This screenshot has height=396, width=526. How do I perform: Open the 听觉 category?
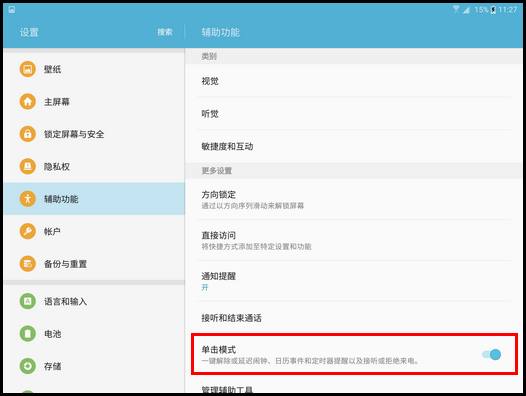[x=354, y=114]
